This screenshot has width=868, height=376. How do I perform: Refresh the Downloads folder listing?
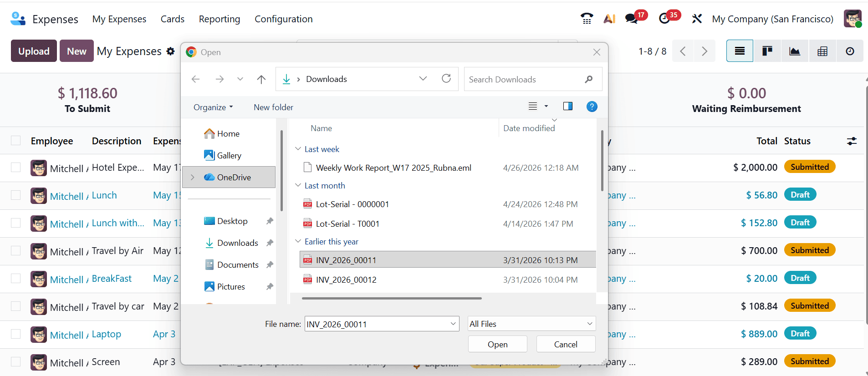(x=446, y=78)
